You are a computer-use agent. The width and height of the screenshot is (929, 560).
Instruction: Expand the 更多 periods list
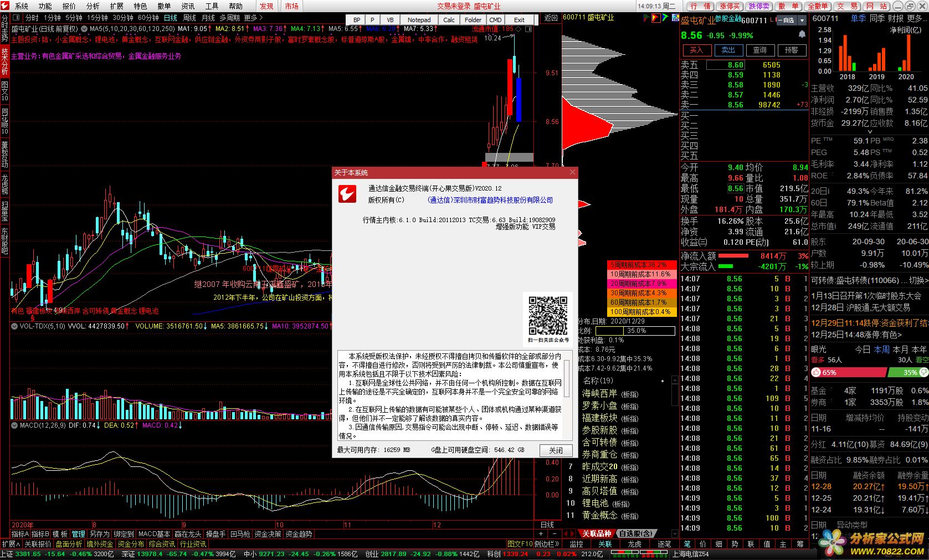(x=253, y=18)
